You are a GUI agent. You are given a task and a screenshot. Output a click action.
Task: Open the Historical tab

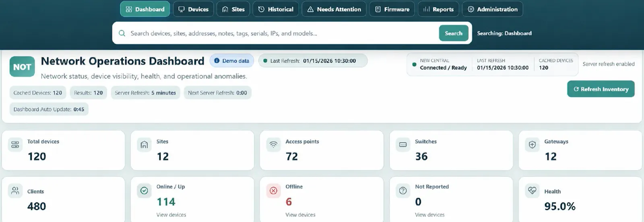pyautogui.click(x=276, y=9)
